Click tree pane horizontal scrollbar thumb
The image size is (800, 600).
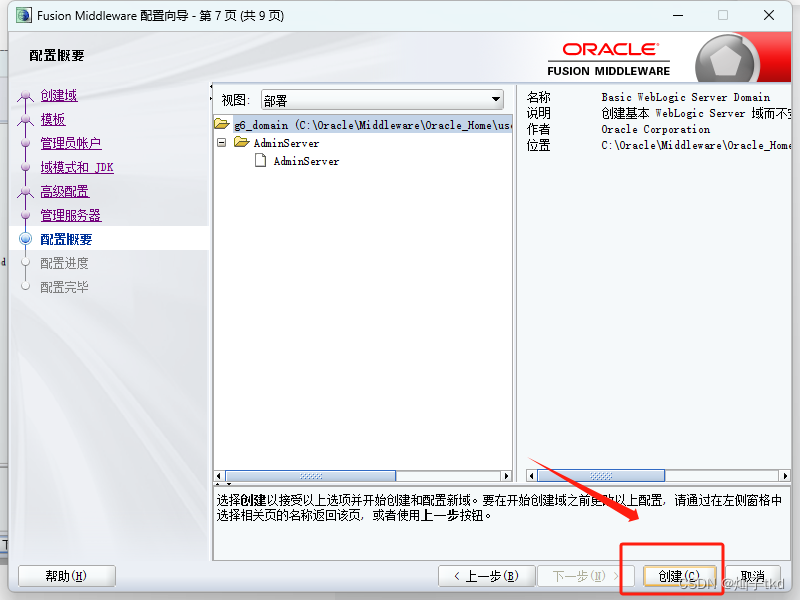point(311,476)
